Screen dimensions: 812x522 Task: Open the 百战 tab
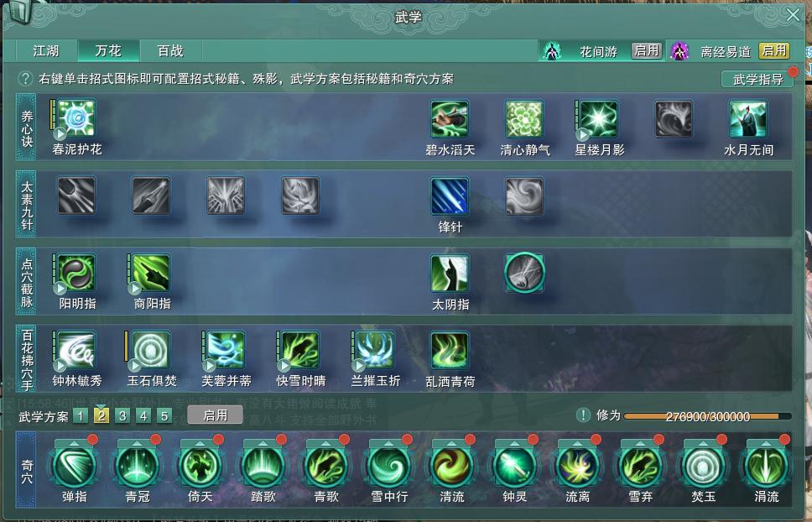pos(170,50)
